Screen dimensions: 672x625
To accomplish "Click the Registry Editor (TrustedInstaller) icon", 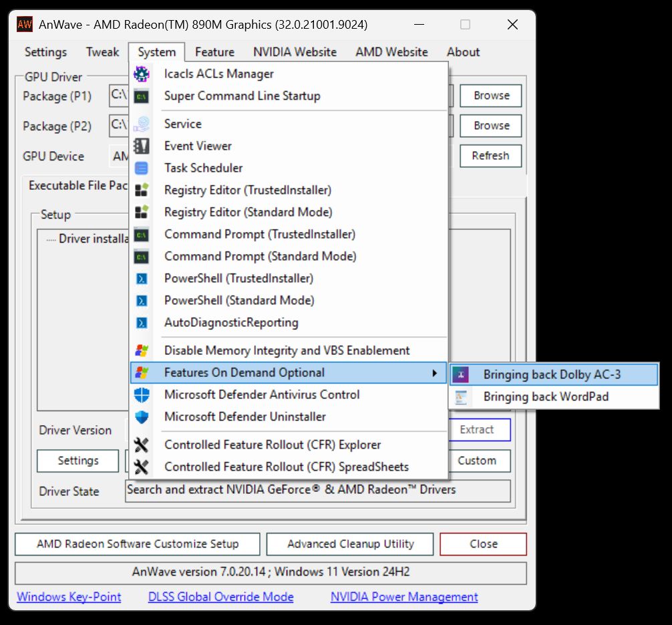I will (142, 190).
